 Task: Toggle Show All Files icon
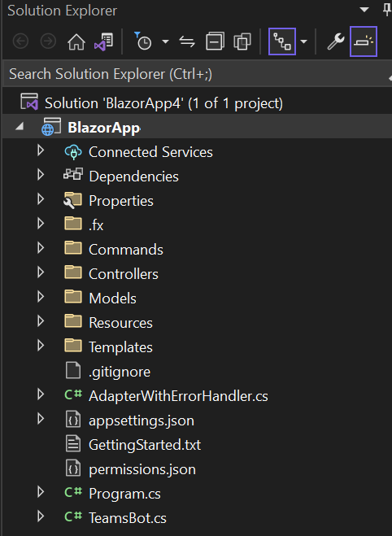coord(242,41)
